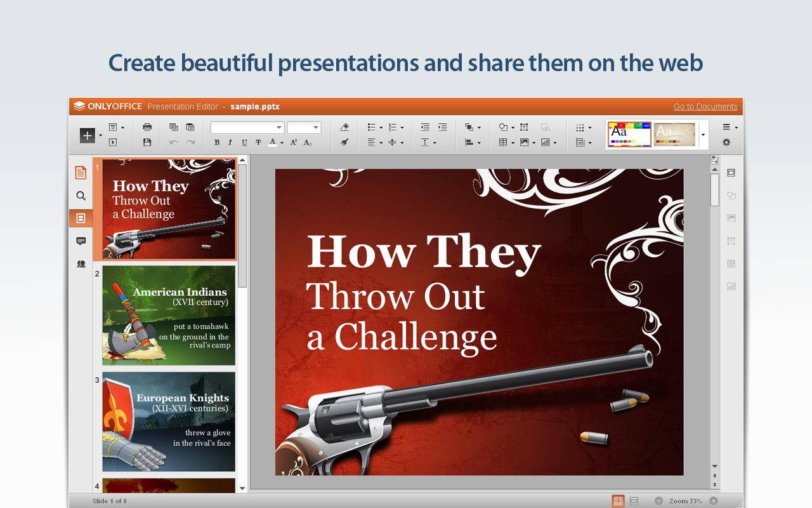Screen dimensions: 812x508
Task: Toggle Bold formatting
Action: 217,143
